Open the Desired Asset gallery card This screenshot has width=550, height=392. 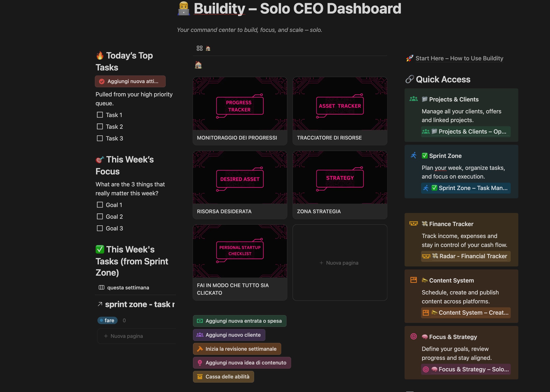point(240,185)
